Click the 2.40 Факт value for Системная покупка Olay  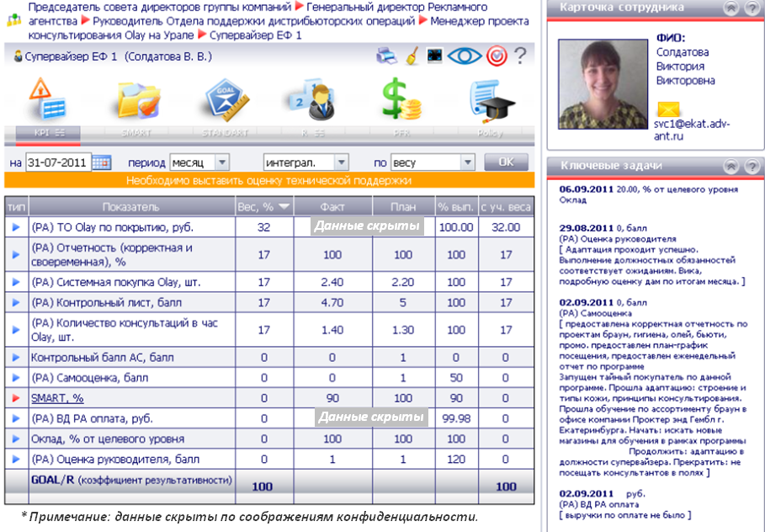click(332, 282)
